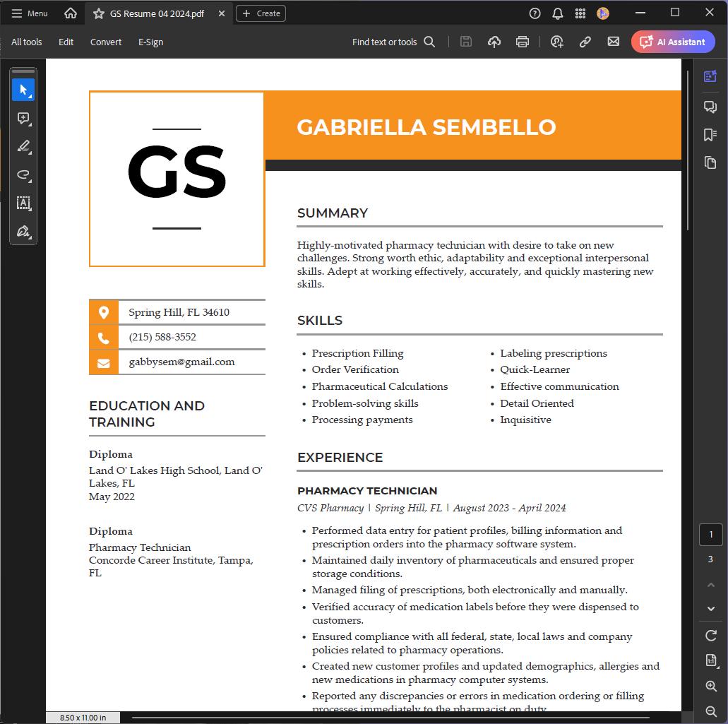
Task: Upload file to cloud icon
Action: click(494, 42)
